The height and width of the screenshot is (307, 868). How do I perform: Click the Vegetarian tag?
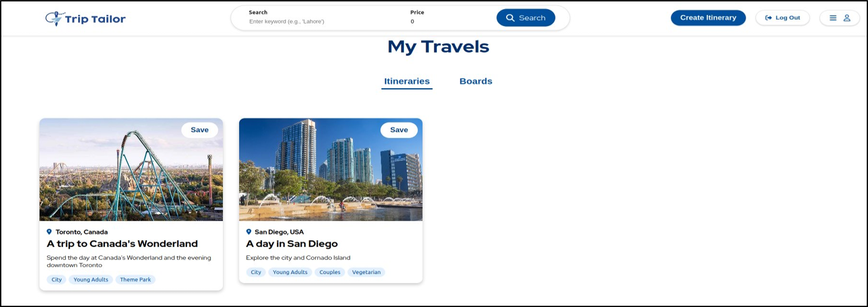(366, 272)
